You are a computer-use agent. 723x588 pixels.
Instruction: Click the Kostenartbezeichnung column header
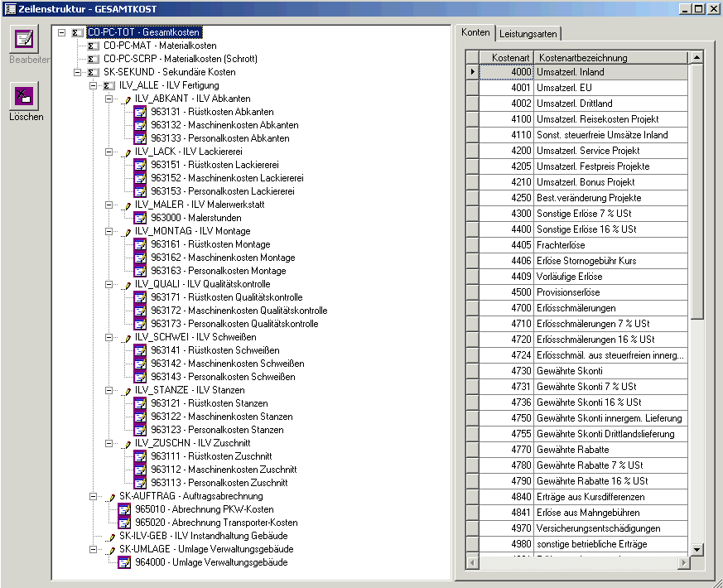[x=610, y=58]
